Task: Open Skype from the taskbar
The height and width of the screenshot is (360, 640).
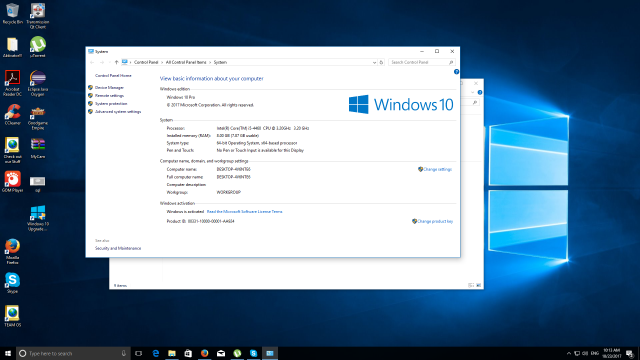Action: [253, 353]
